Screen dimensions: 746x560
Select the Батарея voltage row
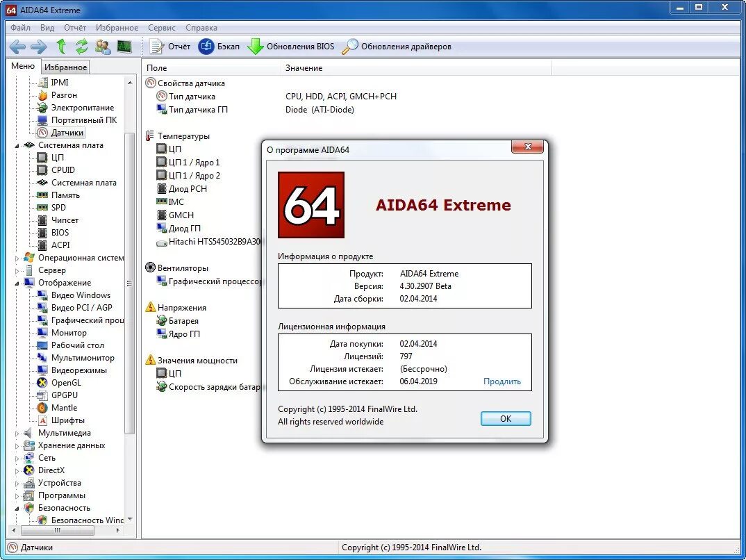coord(177,321)
